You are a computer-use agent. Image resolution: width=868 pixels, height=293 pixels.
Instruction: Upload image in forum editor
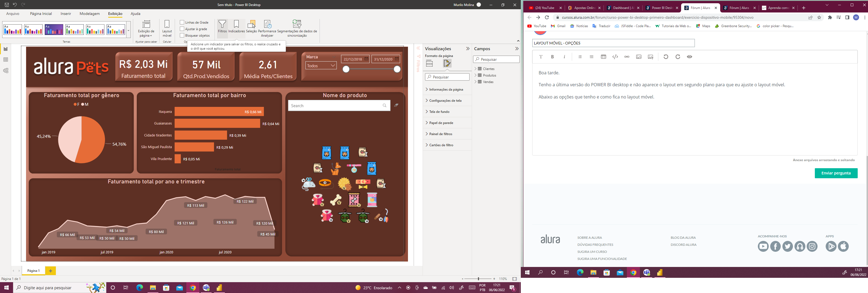pos(651,57)
